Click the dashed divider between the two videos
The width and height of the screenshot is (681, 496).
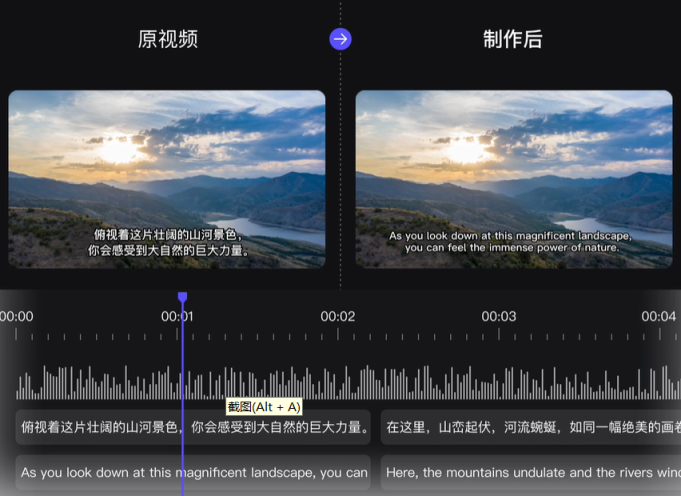coord(340,180)
